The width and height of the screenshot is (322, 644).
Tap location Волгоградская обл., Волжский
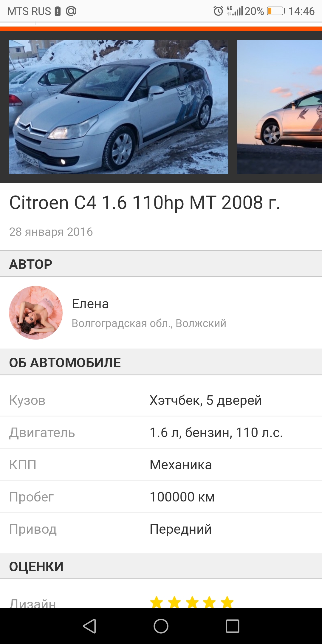[149, 323]
